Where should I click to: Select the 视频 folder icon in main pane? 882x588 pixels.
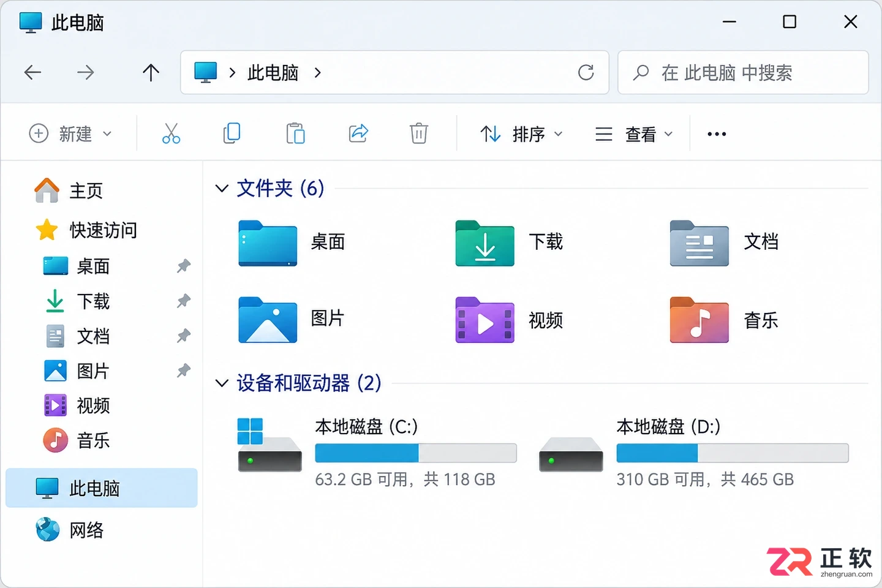pyautogui.click(x=484, y=320)
